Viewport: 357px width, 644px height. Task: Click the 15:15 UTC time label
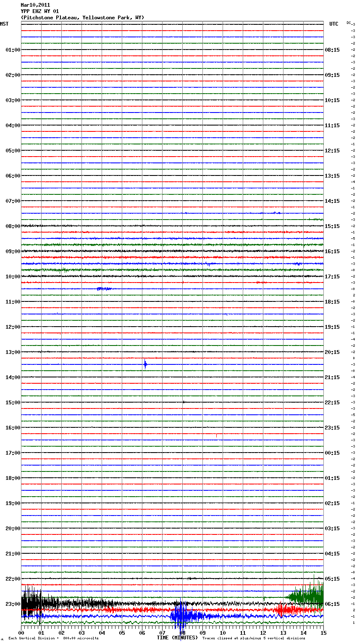click(x=332, y=226)
